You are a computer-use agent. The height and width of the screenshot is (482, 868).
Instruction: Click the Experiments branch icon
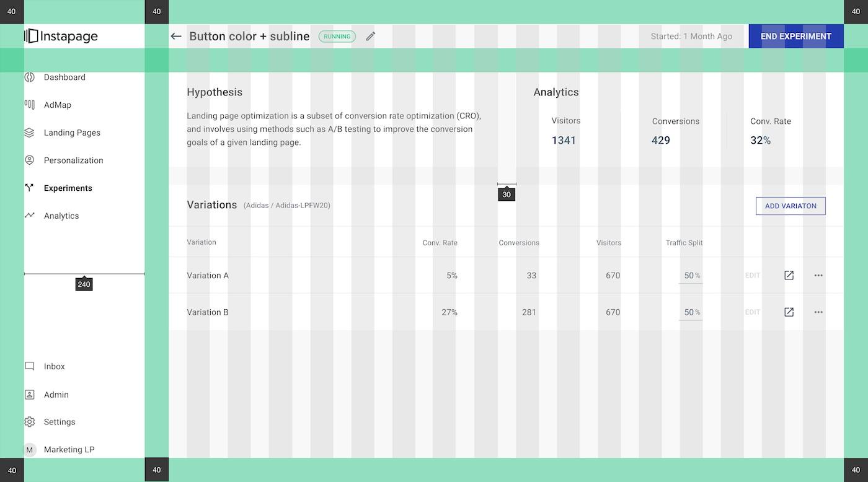tap(29, 188)
